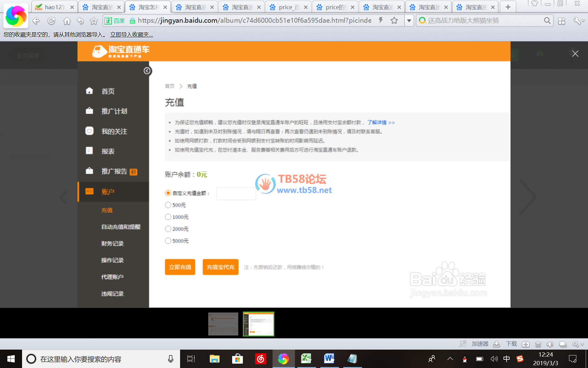Bookmark page with address bar star
This screenshot has width=588, height=368.
click(394, 21)
